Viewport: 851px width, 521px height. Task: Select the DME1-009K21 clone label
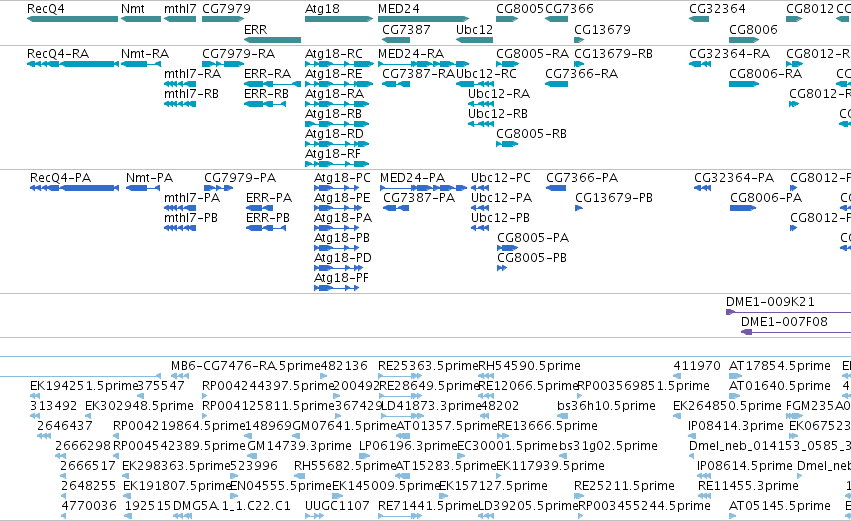tap(770, 302)
